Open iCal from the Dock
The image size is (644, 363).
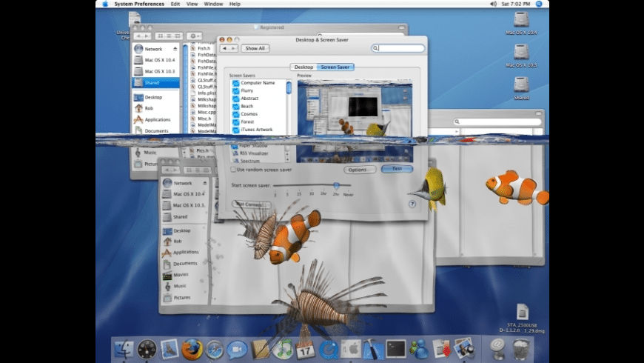305,350
